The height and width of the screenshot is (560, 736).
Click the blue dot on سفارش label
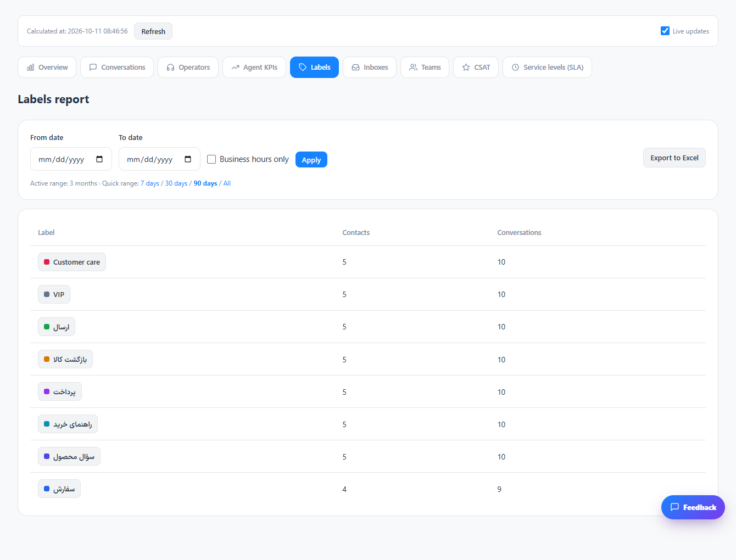pos(47,489)
